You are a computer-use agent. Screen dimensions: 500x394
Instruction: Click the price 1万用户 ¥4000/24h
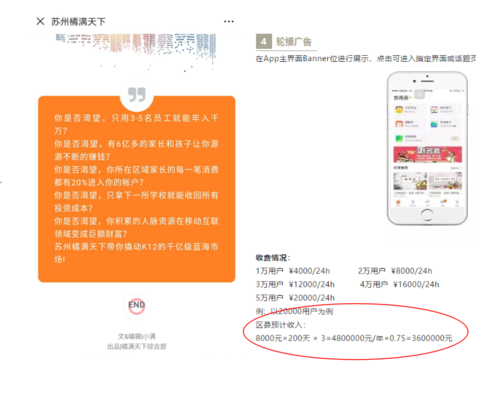pyautogui.click(x=293, y=271)
